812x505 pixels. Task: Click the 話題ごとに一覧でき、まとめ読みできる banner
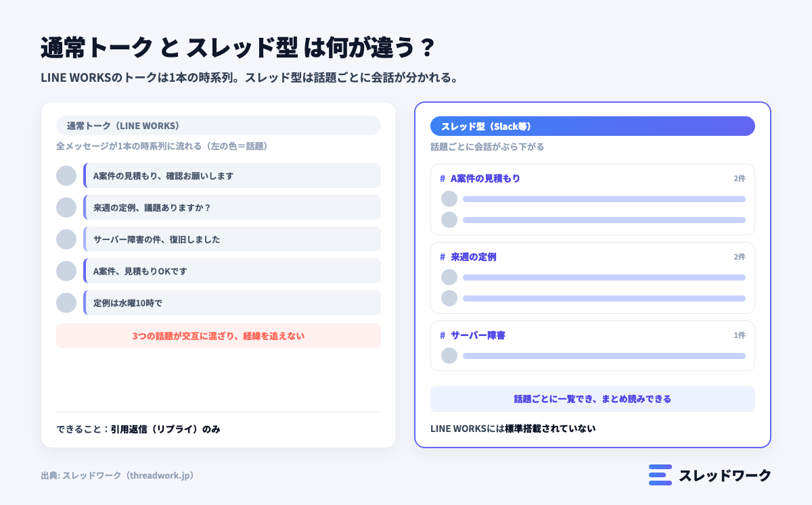pos(593,399)
